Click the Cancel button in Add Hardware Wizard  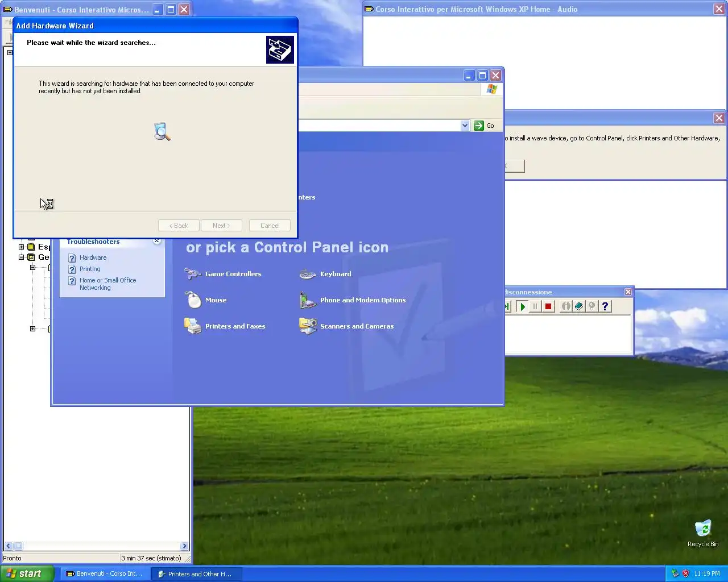[x=270, y=226]
